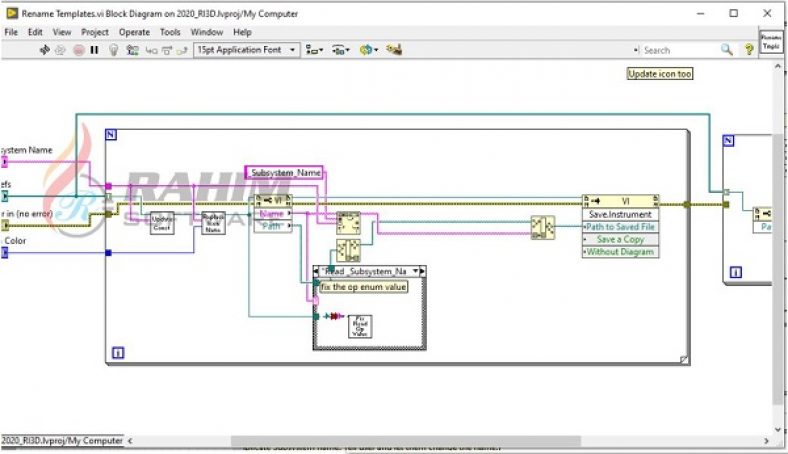The width and height of the screenshot is (788, 454).
Task: Click the search magnifier icon
Action: coord(727,50)
